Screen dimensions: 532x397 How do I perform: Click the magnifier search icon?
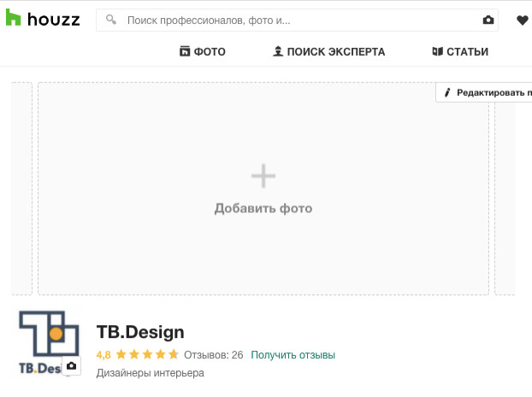click(x=111, y=19)
